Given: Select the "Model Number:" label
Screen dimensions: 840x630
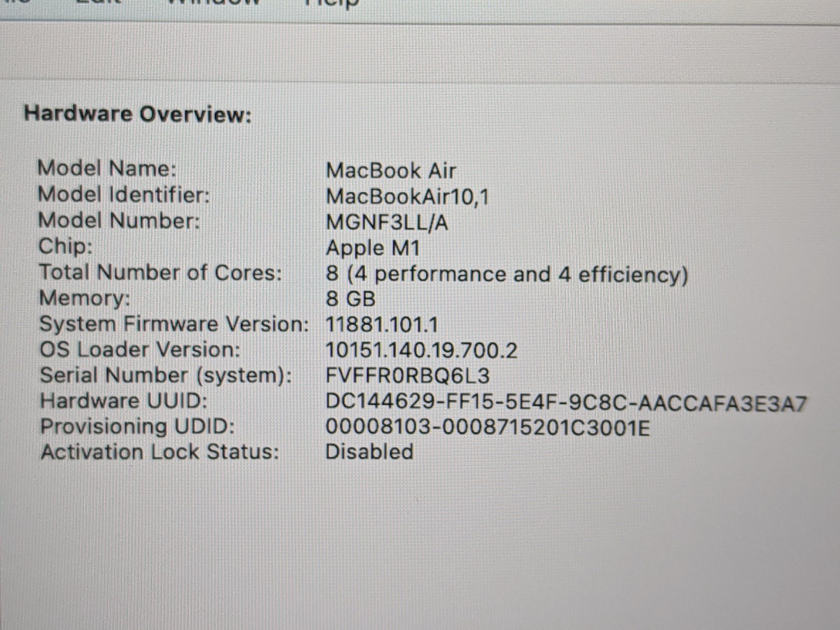Looking at the screenshot, I should click(x=119, y=220).
